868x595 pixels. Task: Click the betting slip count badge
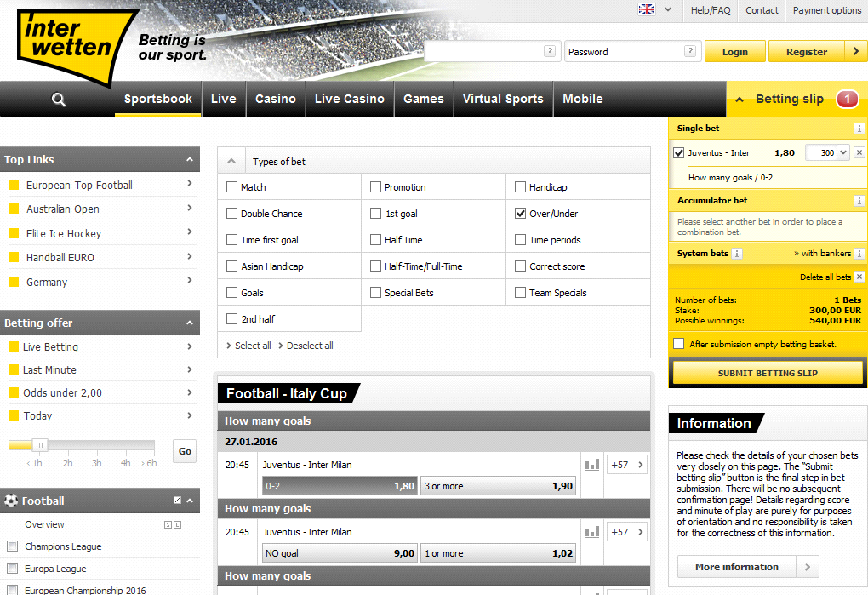tap(847, 99)
